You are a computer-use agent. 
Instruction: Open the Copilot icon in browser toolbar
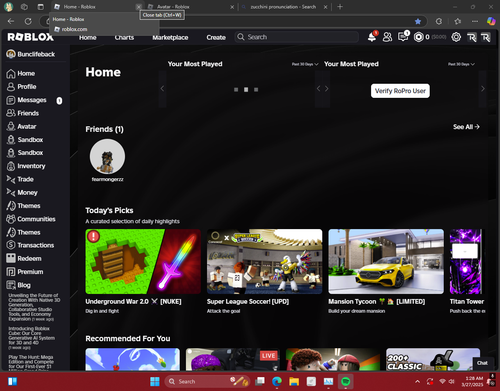(491, 21)
